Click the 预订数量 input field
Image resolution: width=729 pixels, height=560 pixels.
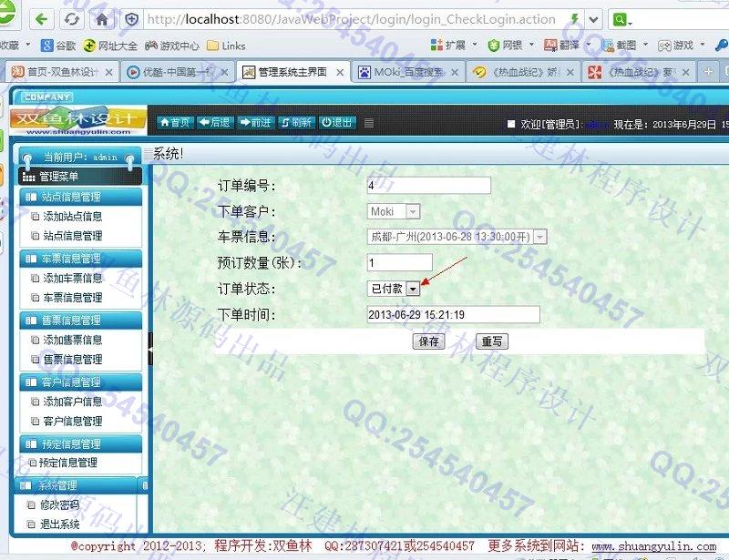point(400,262)
